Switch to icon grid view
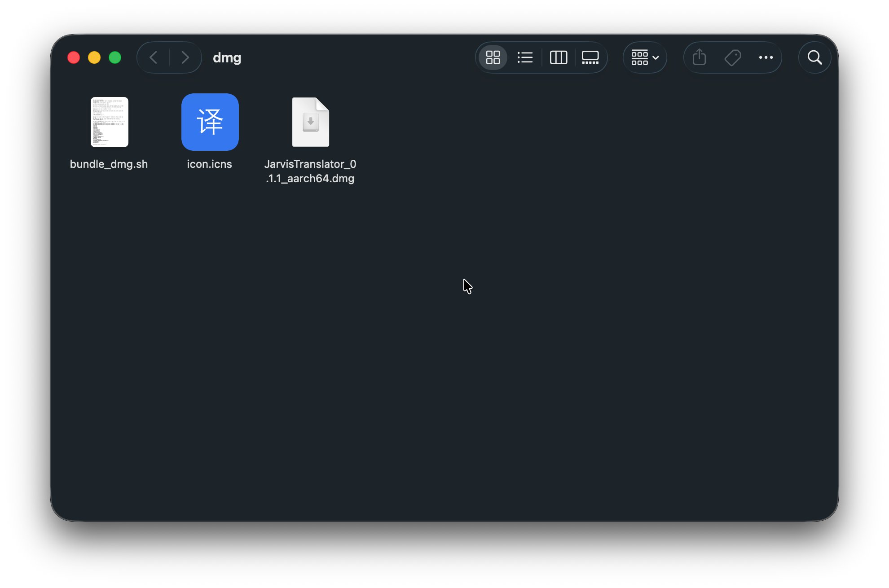This screenshot has height=588, width=889. 493,57
